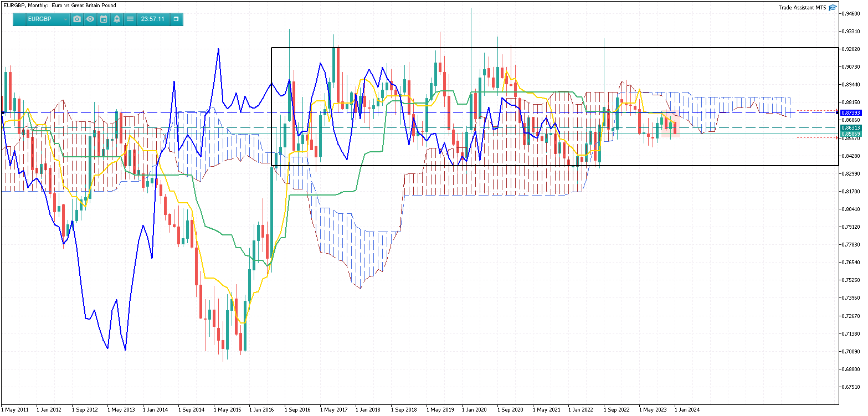Click the 0.70090 price axis value
Image resolution: width=868 pixels, height=416 pixels.
(851, 352)
